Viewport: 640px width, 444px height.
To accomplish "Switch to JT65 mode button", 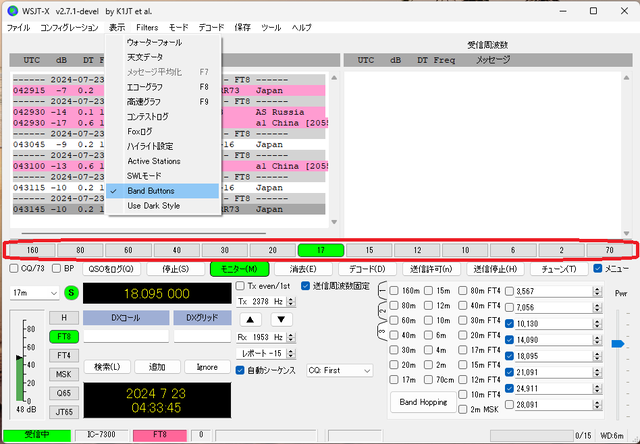I will point(64,412).
